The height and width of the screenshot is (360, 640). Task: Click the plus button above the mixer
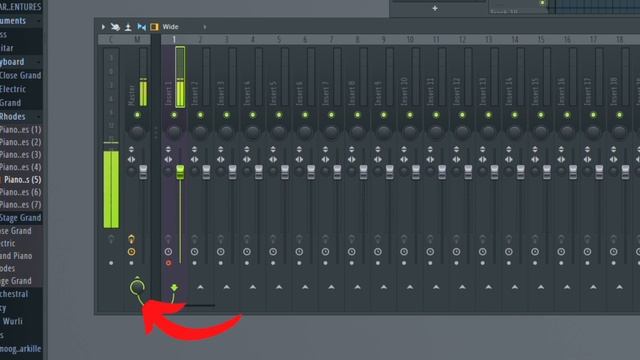[435, 8]
